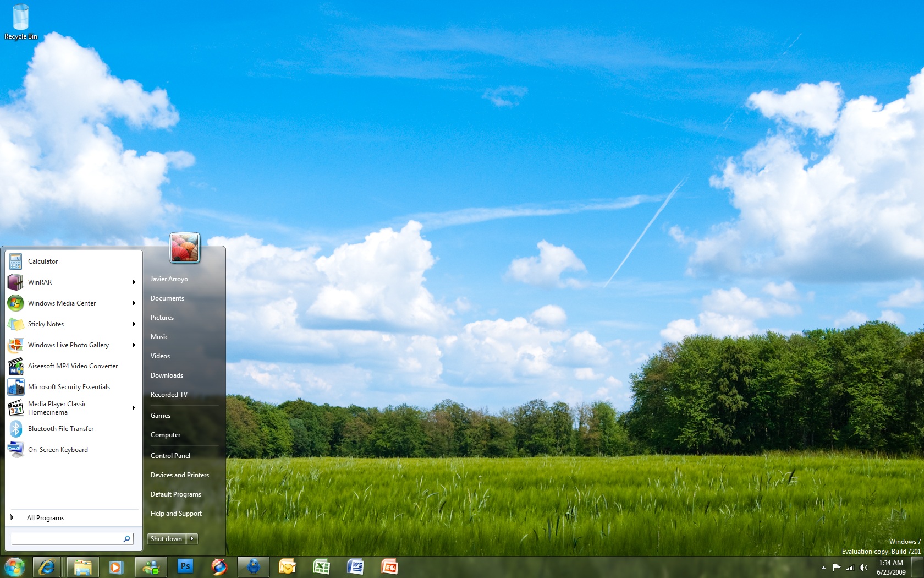Open the Recycle Bin on the desktop
Viewport: 924px width, 578px height.
pos(20,22)
